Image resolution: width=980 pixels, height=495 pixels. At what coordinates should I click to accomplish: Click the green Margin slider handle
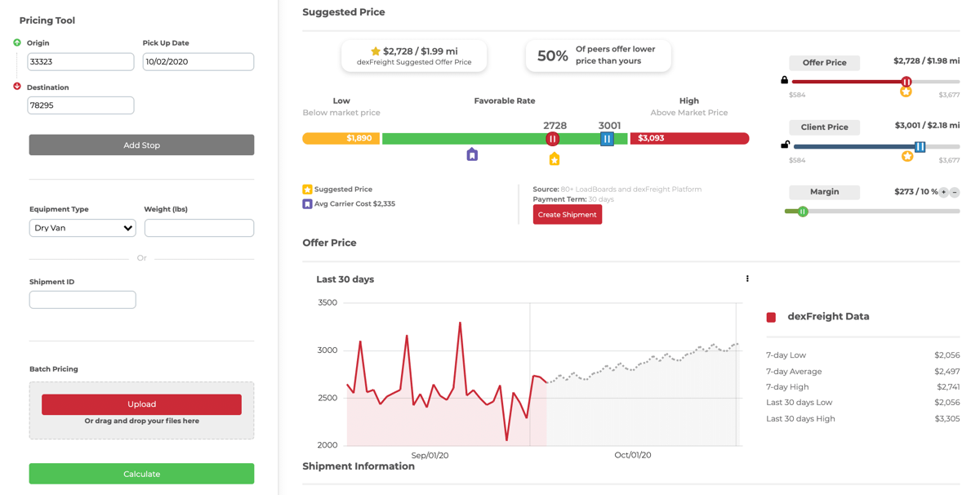click(x=803, y=212)
